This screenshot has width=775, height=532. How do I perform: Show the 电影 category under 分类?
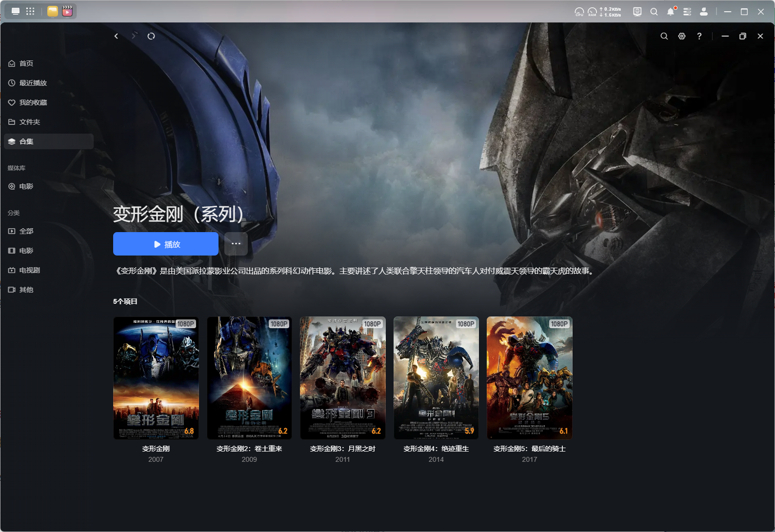[x=49, y=251]
